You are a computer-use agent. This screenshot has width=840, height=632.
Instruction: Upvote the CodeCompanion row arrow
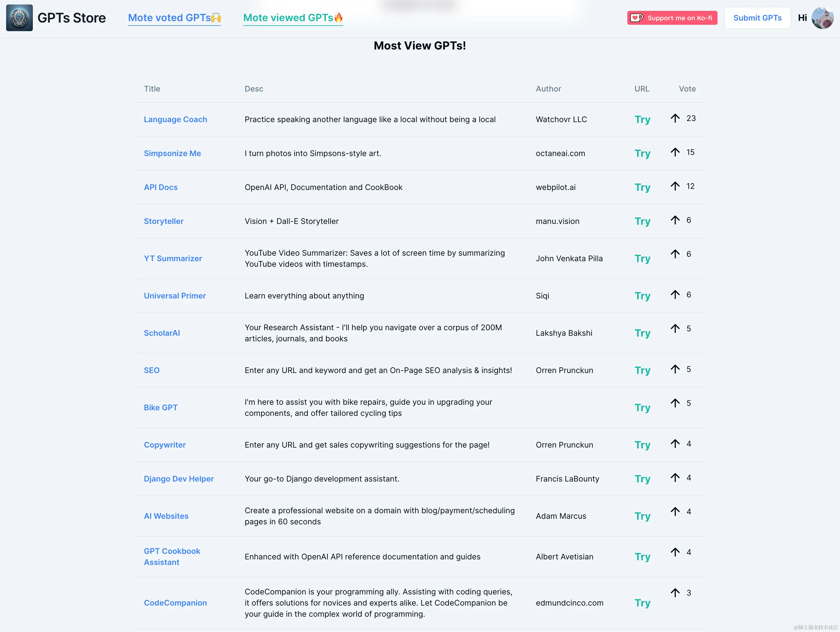tap(675, 592)
